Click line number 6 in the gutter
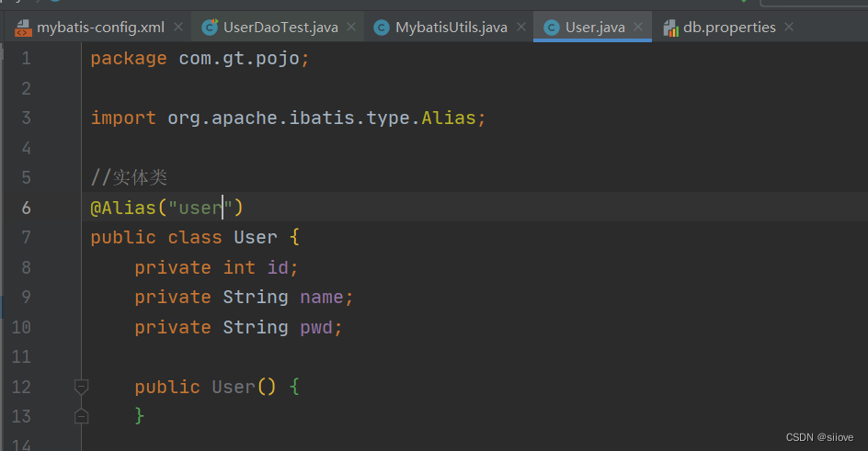 (x=26, y=208)
